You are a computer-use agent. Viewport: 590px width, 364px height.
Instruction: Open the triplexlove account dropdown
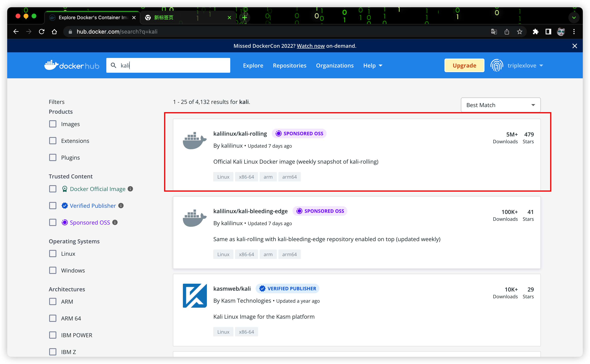525,66
